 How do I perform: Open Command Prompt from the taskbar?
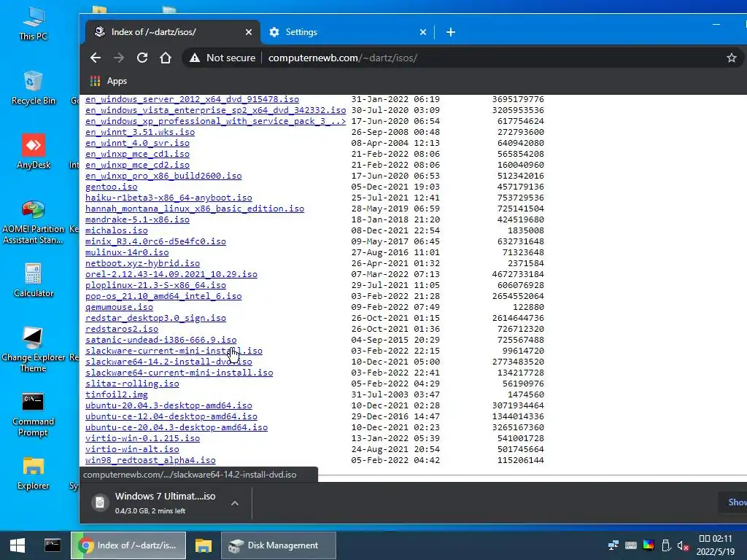(x=53, y=545)
